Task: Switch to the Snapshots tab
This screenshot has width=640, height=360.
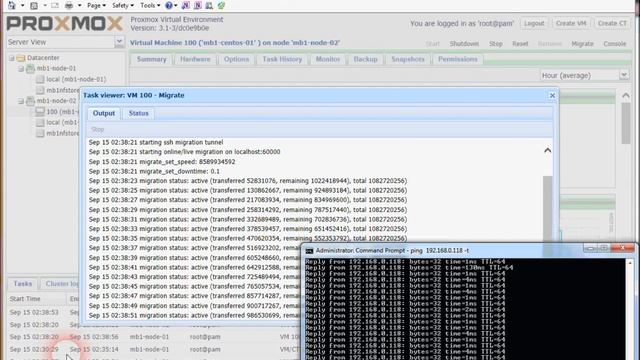Action: point(408,59)
